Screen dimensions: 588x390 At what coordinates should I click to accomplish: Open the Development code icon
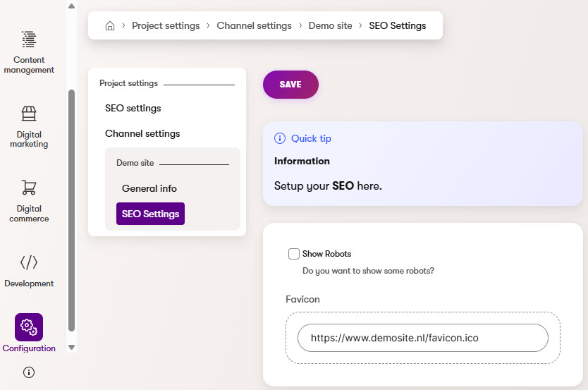29,262
